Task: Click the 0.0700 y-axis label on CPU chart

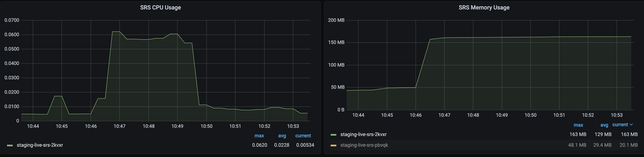Action: (12, 20)
